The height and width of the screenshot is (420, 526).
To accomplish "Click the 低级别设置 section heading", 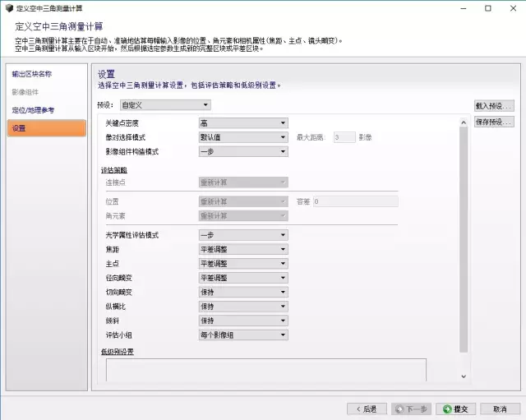I will click(x=118, y=352).
